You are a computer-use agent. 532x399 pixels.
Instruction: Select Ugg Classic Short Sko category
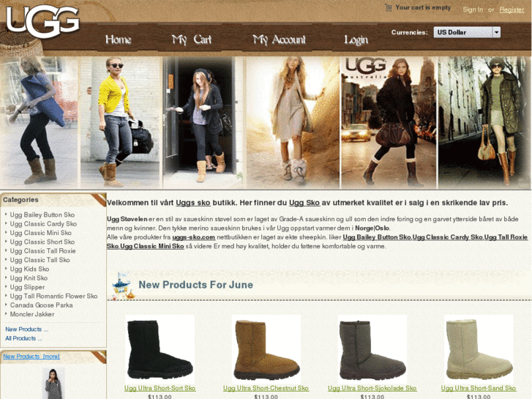click(x=42, y=242)
